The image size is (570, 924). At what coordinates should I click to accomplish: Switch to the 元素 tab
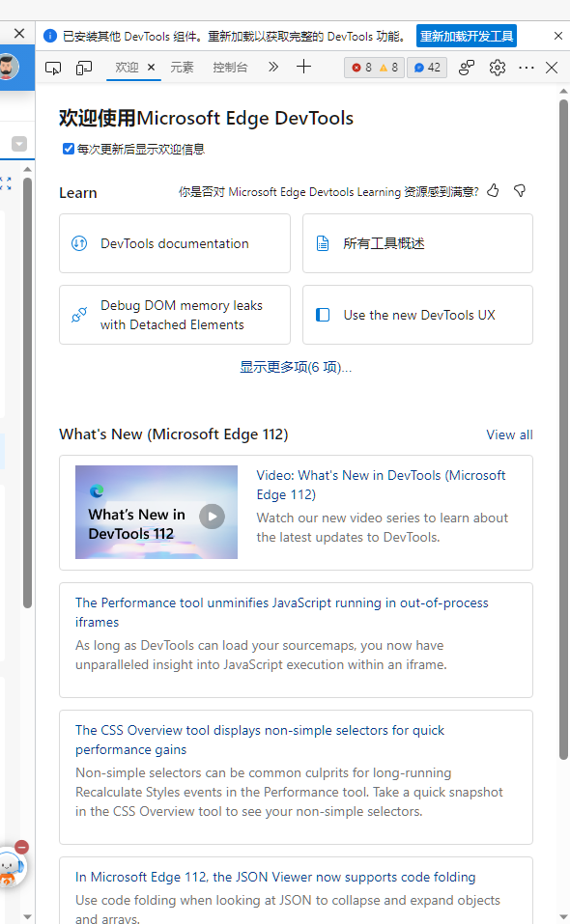pyautogui.click(x=182, y=68)
